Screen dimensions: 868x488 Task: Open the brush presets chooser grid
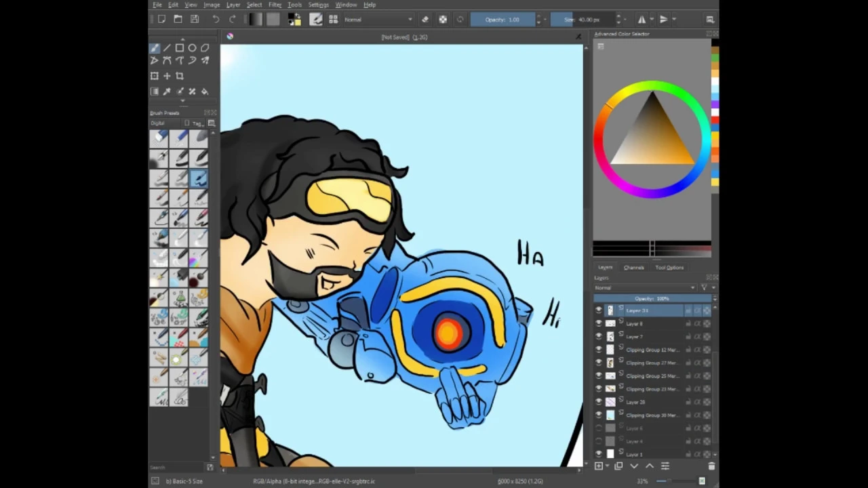point(333,20)
